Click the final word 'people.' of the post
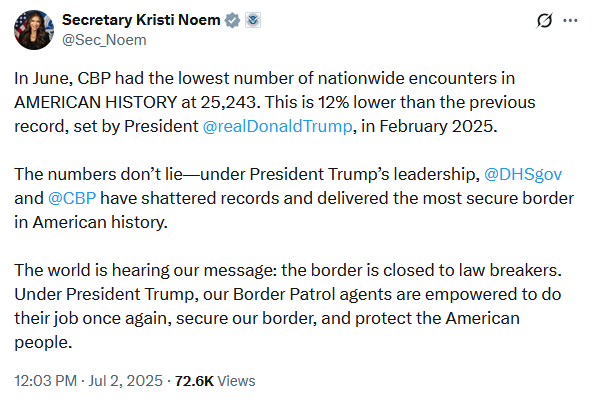Screen dimensions: 593x403 (43, 343)
